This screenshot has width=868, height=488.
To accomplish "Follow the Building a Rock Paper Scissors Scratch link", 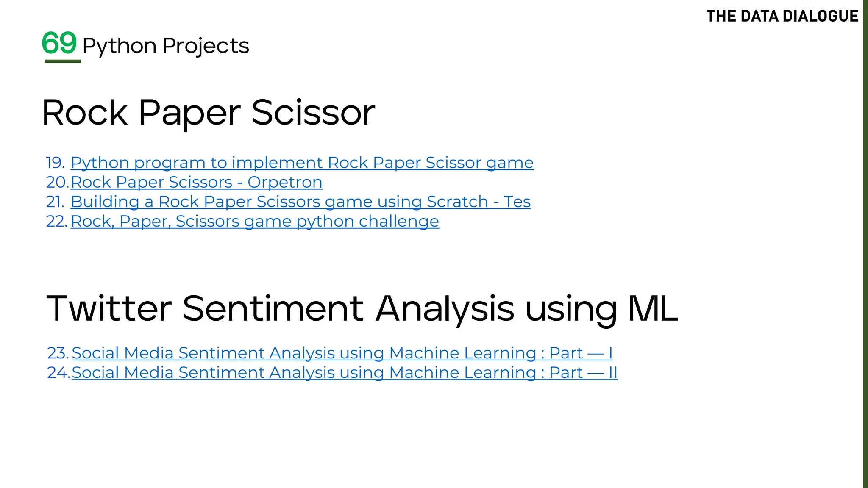I will (300, 202).
